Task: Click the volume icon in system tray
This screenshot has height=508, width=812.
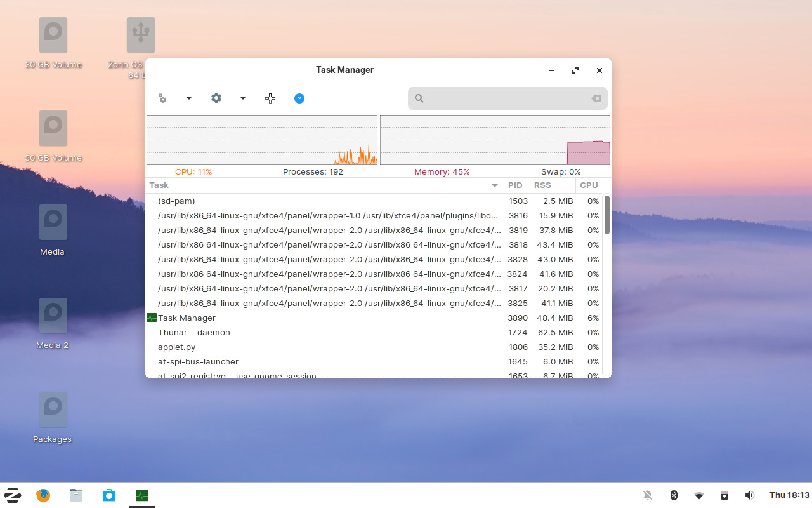Action: point(749,495)
